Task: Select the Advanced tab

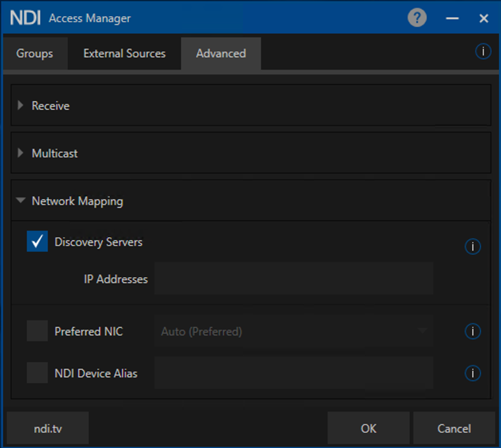Action: (x=221, y=53)
